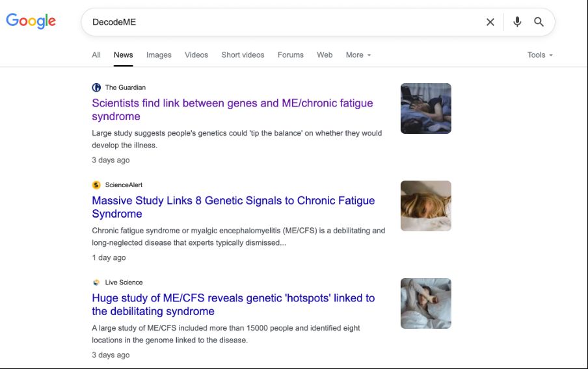This screenshot has width=588, height=369.
Task: Switch to the Images tab
Action: pyautogui.click(x=159, y=55)
